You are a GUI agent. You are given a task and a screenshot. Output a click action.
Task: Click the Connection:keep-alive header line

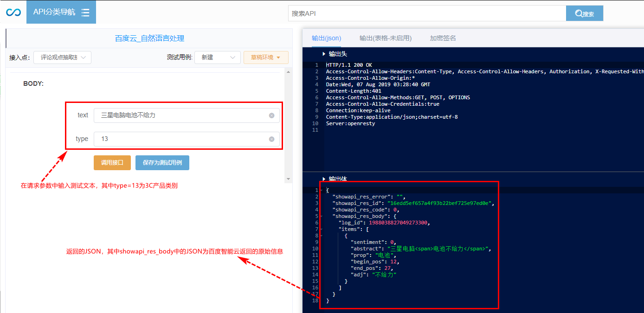coord(358,110)
